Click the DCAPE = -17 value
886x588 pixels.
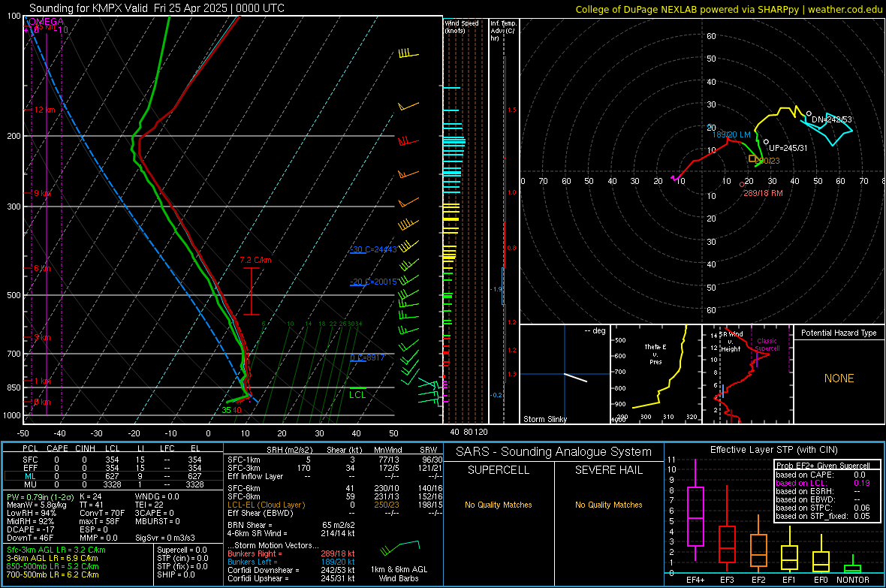point(30,529)
